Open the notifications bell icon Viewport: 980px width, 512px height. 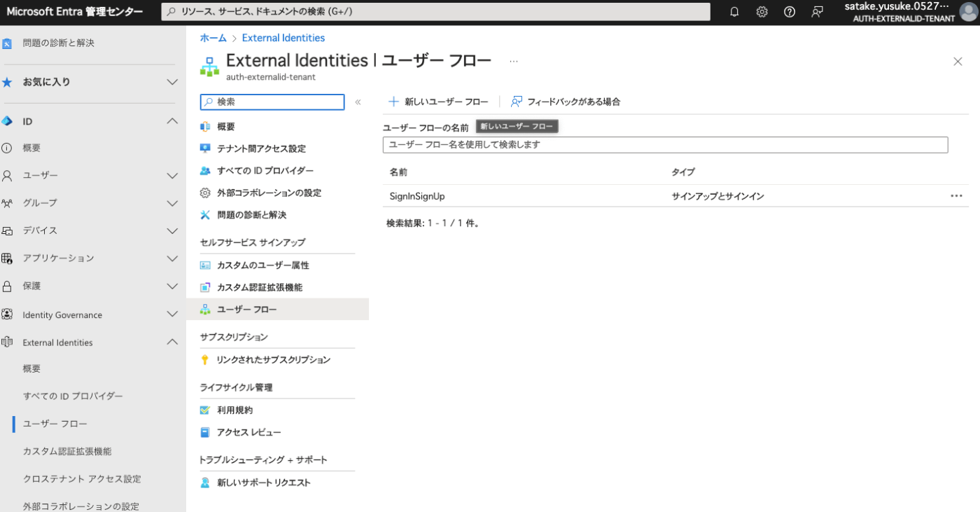(734, 12)
